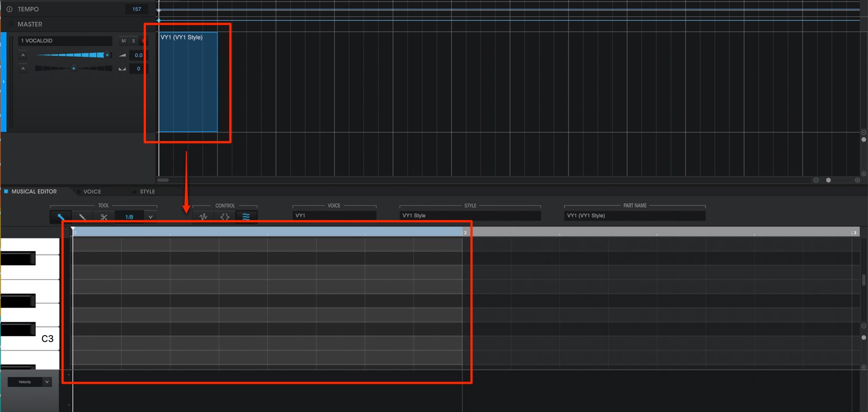Click the tempo track start marker
Image resolution: width=868 pixels, height=412 pixels.
[158, 10]
